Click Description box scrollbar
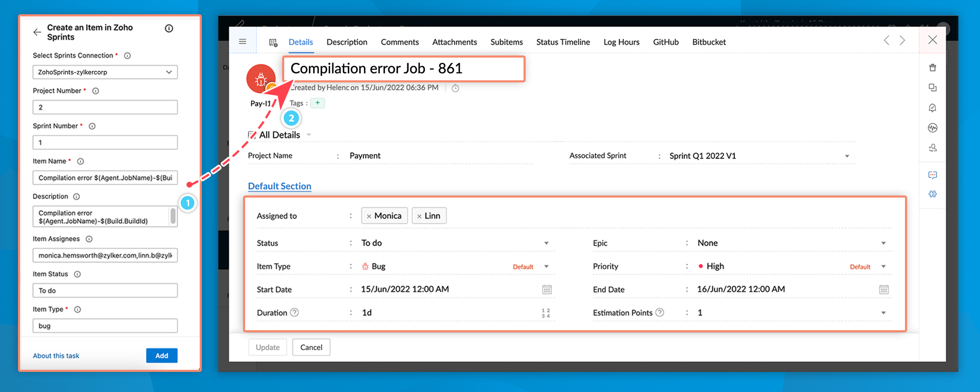The image size is (980, 392). (x=173, y=216)
